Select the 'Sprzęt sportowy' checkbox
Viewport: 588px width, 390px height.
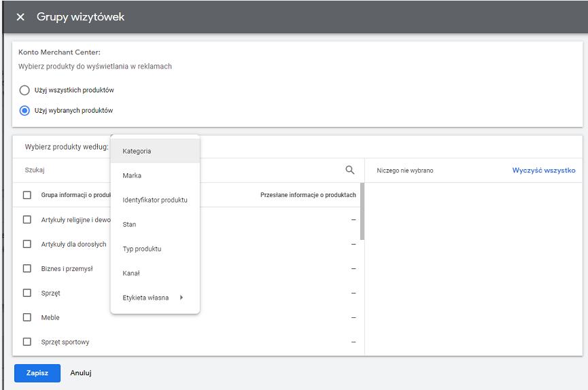(27, 342)
